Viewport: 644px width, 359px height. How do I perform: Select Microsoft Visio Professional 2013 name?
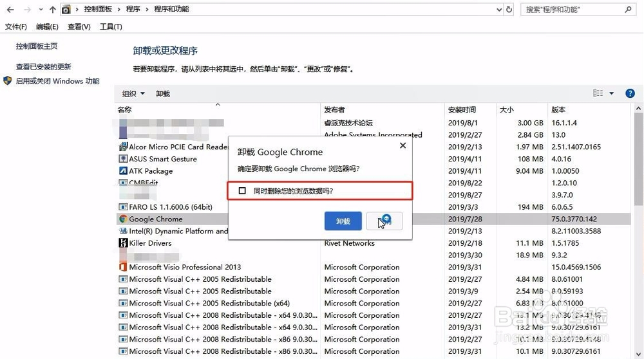pyautogui.click(x=185, y=267)
